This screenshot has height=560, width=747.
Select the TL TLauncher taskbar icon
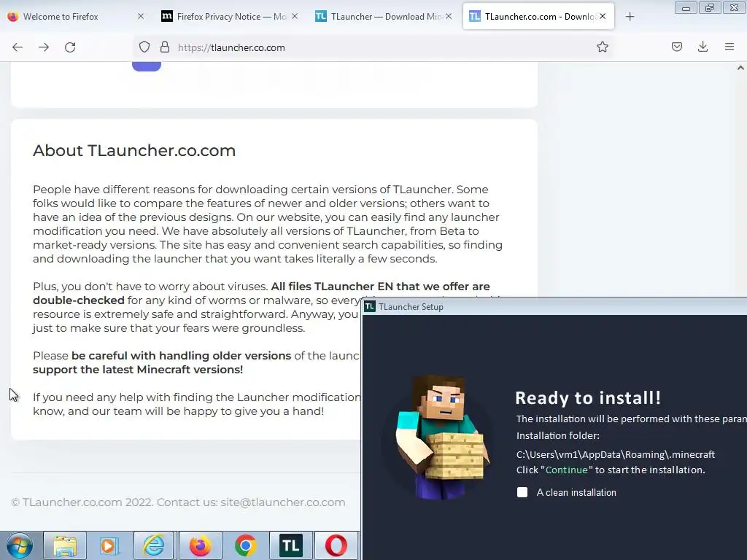pos(291,545)
